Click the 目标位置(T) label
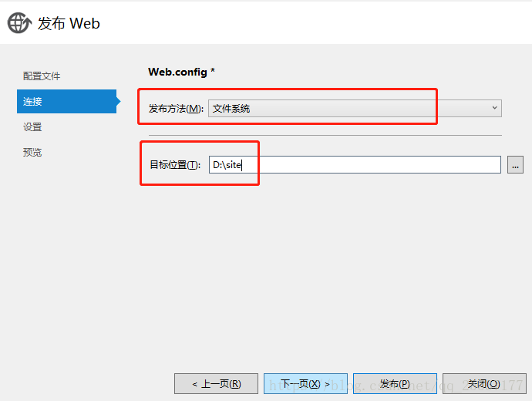 point(174,164)
